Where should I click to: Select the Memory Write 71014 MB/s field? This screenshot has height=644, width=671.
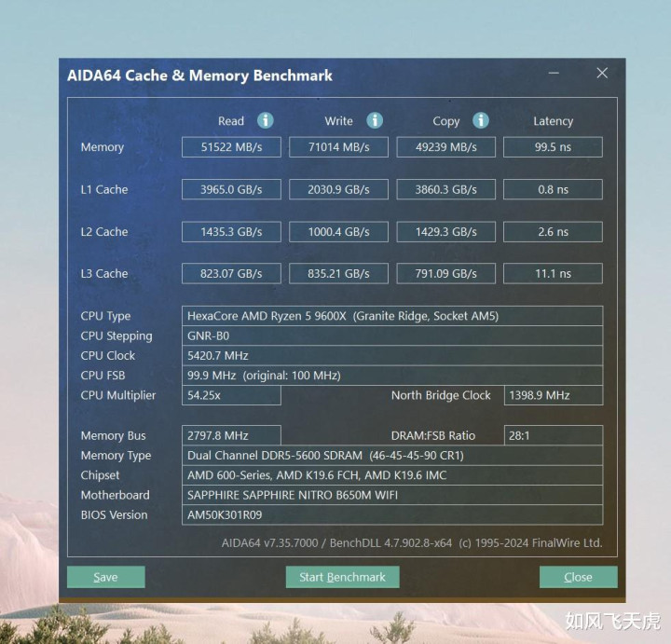pyautogui.click(x=338, y=147)
